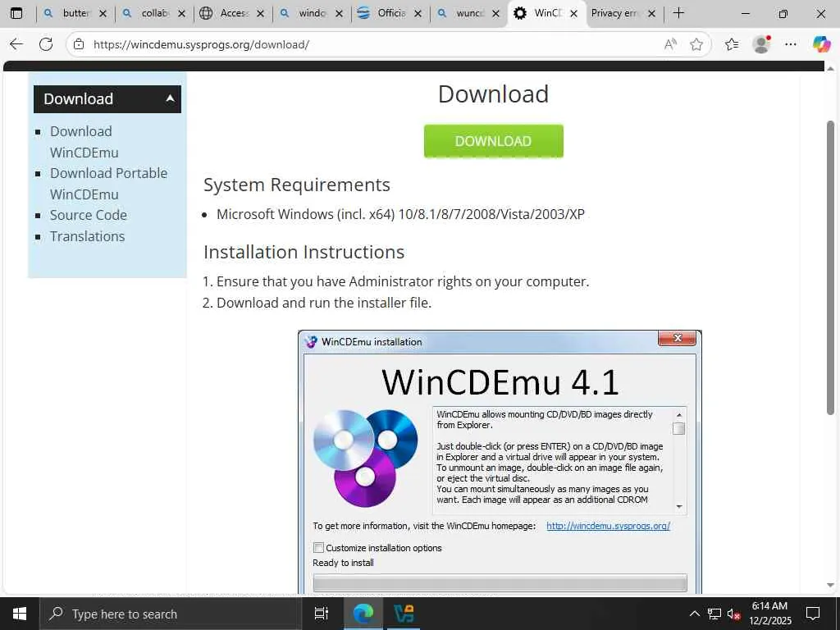Click the taskbar app next to Edge
This screenshot has height=630, width=840.
click(x=404, y=614)
